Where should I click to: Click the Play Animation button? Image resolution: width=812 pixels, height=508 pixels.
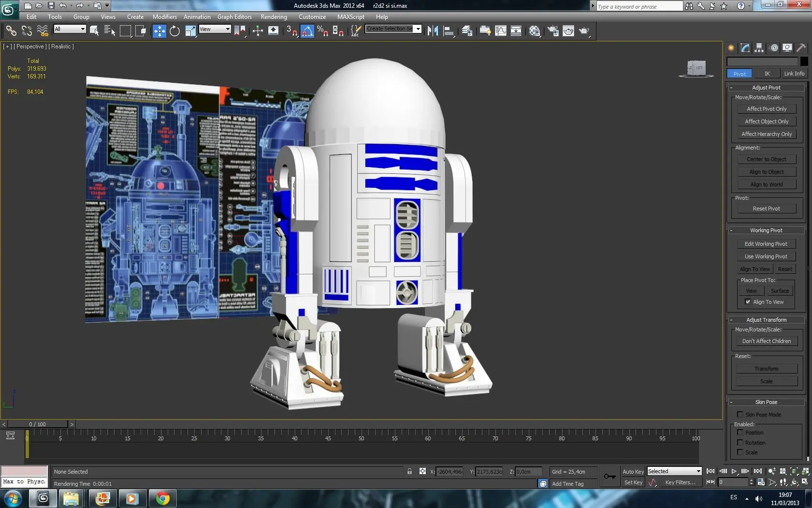point(734,471)
